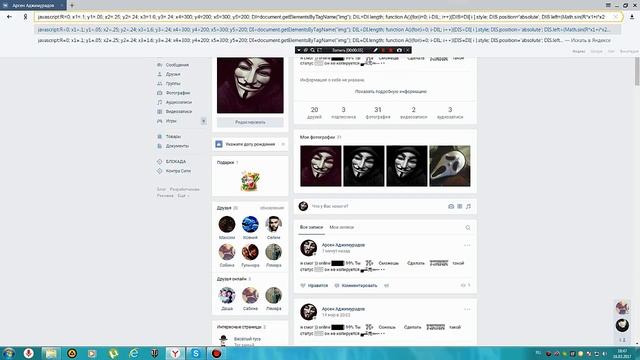Open the options menu on the first post
The width and height of the screenshot is (640, 360).
(x=467, y=245)
